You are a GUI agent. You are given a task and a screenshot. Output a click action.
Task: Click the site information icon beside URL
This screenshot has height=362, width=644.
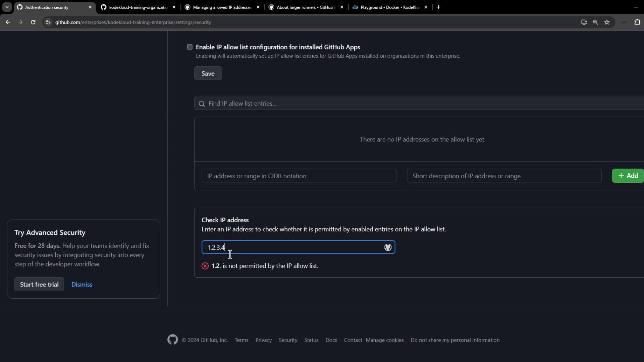tap(48, 22)
